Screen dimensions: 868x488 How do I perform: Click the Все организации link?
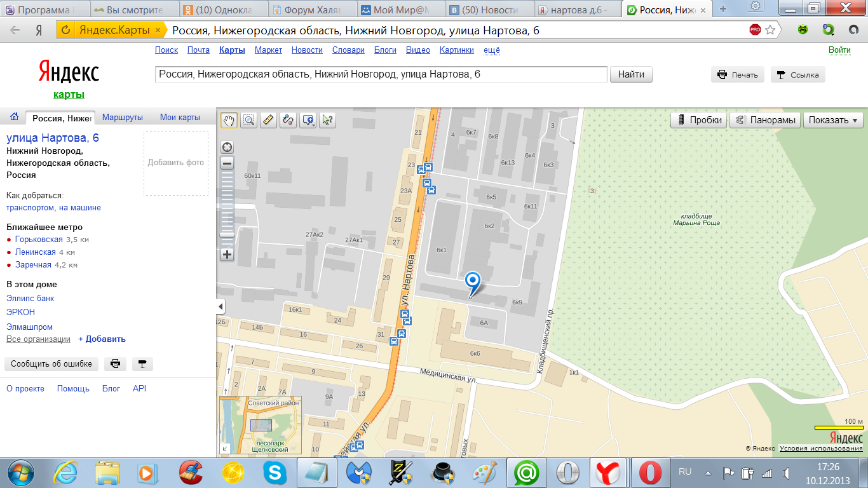click(x=38, y=339)
